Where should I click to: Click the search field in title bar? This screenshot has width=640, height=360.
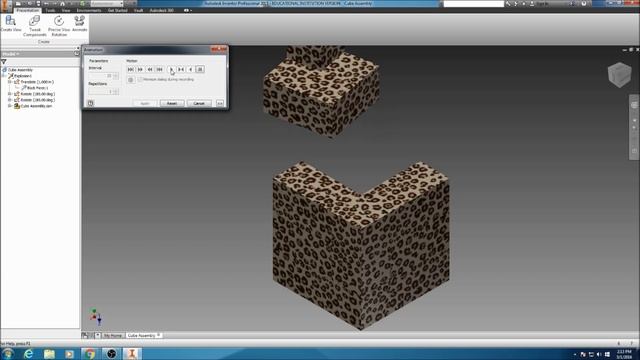point(473,4)
